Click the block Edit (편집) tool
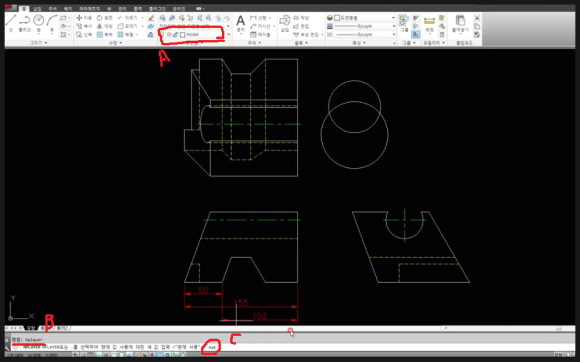 pos(301,26)
